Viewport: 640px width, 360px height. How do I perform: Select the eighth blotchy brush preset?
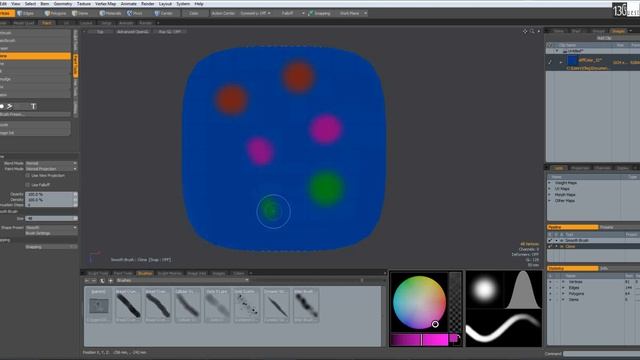(x=306, y=305)
